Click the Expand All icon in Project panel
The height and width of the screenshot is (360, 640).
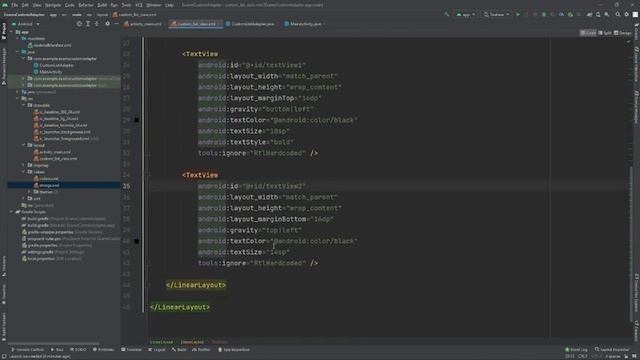(88, 24)
